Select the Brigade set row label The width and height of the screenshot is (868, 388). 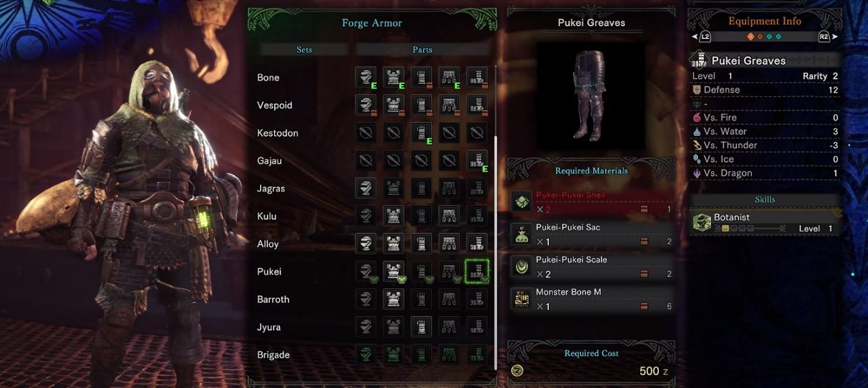pyautogui.click(x=273, y=355)
